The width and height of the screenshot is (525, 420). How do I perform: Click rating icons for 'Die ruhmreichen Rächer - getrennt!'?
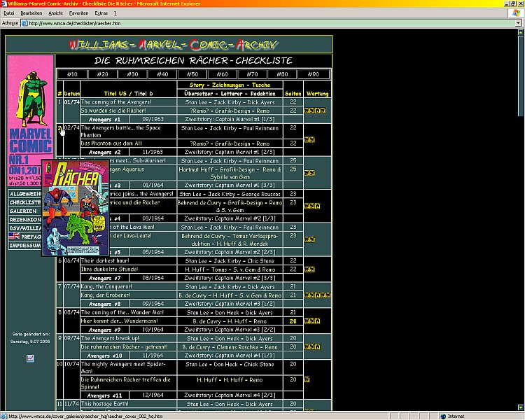312,346
